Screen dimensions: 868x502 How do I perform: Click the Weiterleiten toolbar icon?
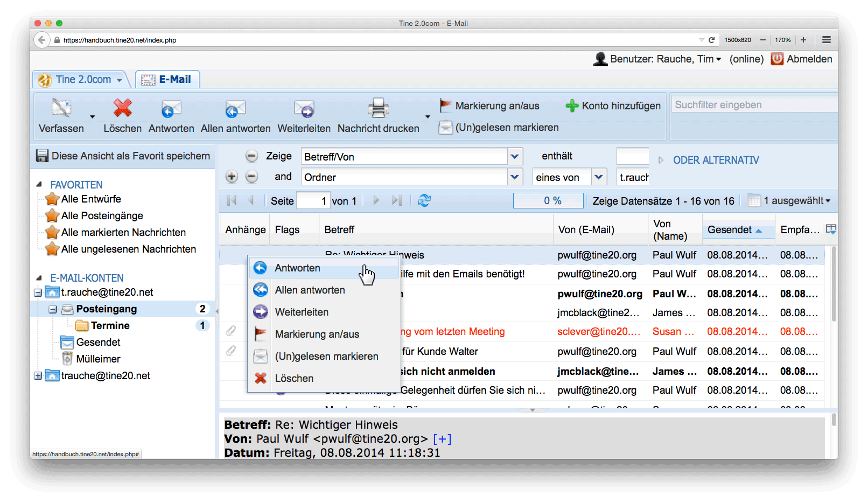(x=304, y=109)
